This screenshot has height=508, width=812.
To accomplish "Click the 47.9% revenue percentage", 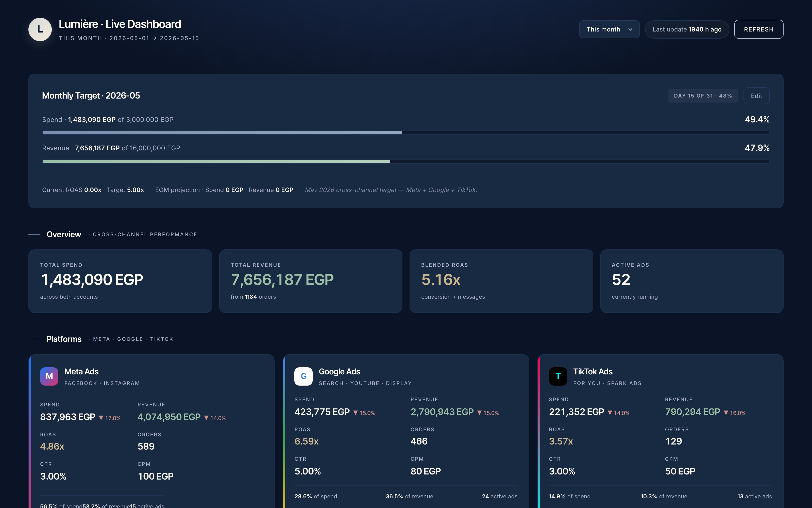I will (x=757, y=148).
